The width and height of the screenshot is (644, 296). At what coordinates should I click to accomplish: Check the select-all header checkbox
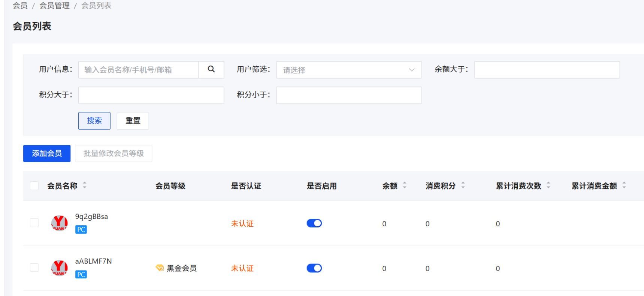[34, 186]
